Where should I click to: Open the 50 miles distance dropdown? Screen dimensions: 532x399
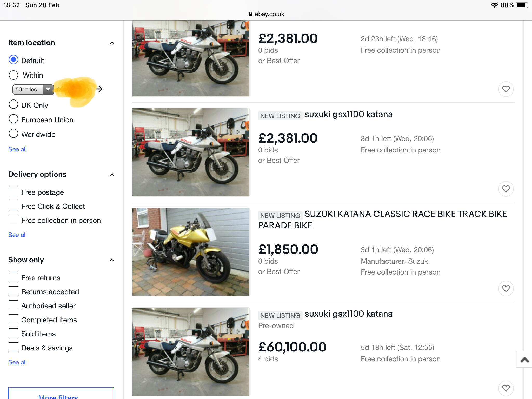(x=33, y=90)
